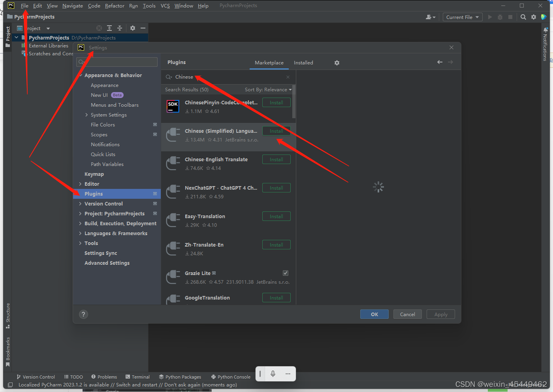Expand the Tools settings section
This screenshot has width=553, height=392.
[x=81, y=243]
